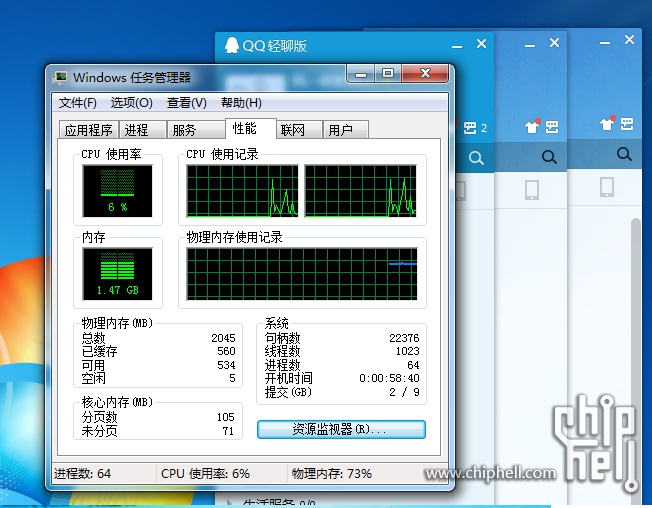Select the 性能 tab

click(x=250, y=128)
